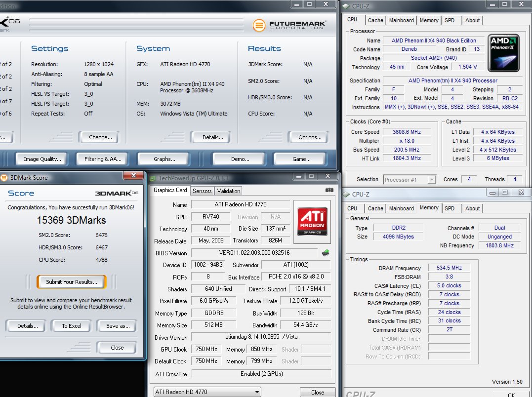Click the title bar icon of the CPU-Z memory window
Screen dimensions: 532x397
click(x=346, y=194)
